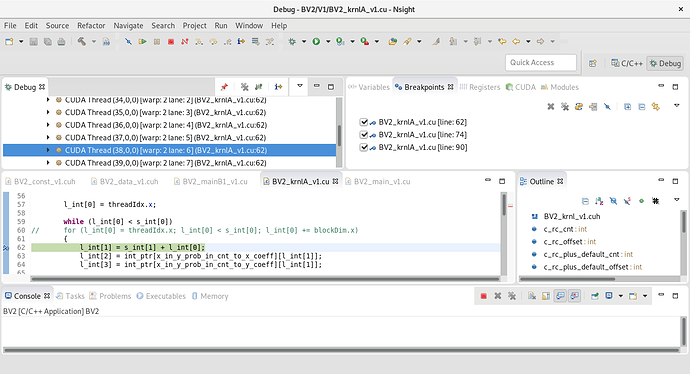690x374 pixels.
Task: Click Collapse All icon in Outline view
Action: [x=585, y=201]
